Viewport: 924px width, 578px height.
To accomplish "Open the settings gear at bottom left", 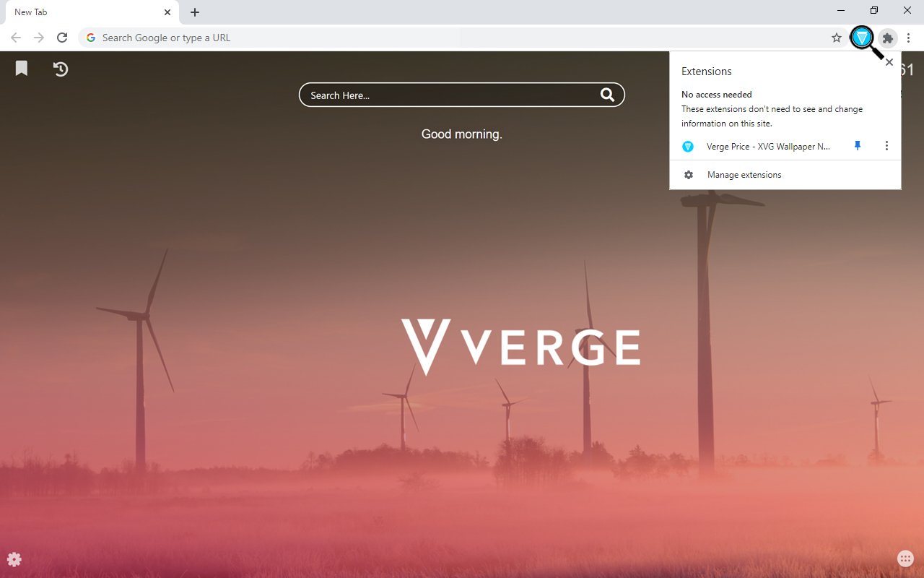I will 14,558.
